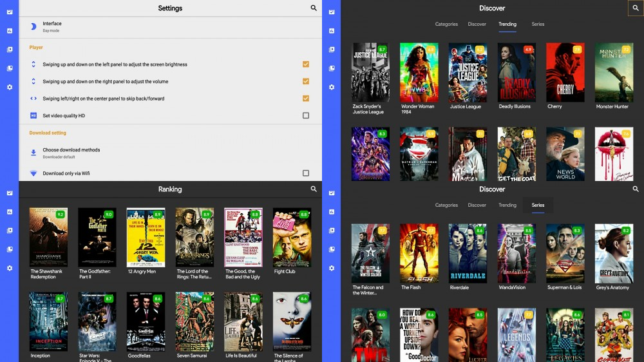Open the bookmarks collection icon beside Settings panel

(x=10, y=68)
